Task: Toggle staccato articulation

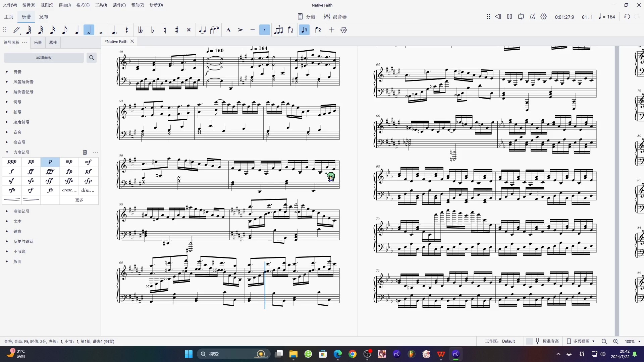Action: pos(265,30)
